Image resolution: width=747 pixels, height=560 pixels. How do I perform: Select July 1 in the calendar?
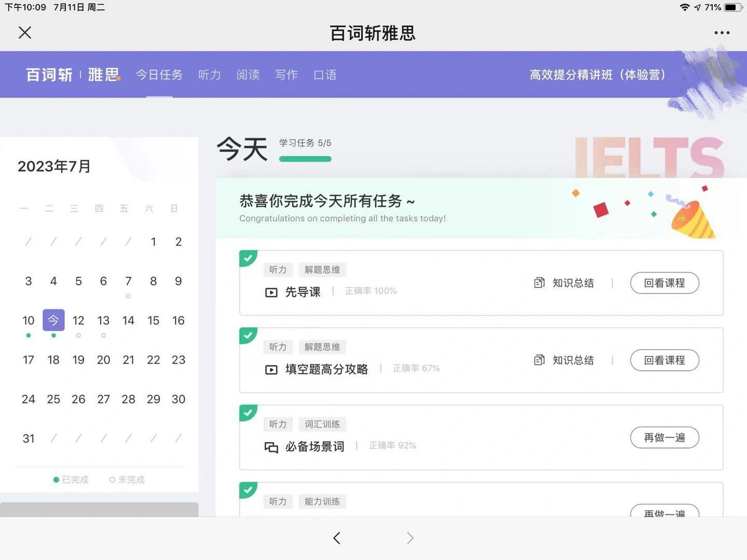153,242
